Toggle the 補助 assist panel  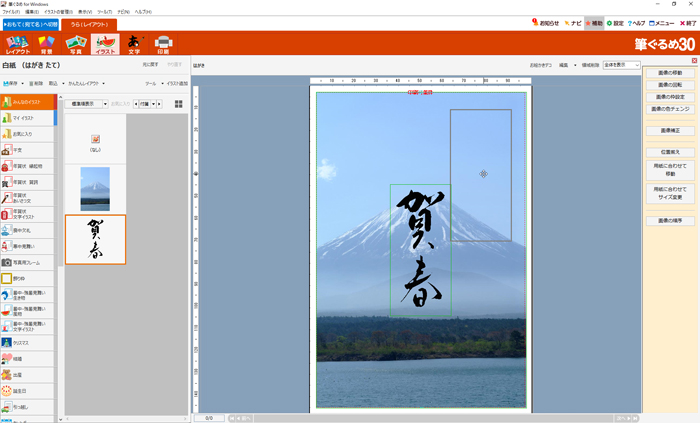pyautogui.click(x=594, y=22)
